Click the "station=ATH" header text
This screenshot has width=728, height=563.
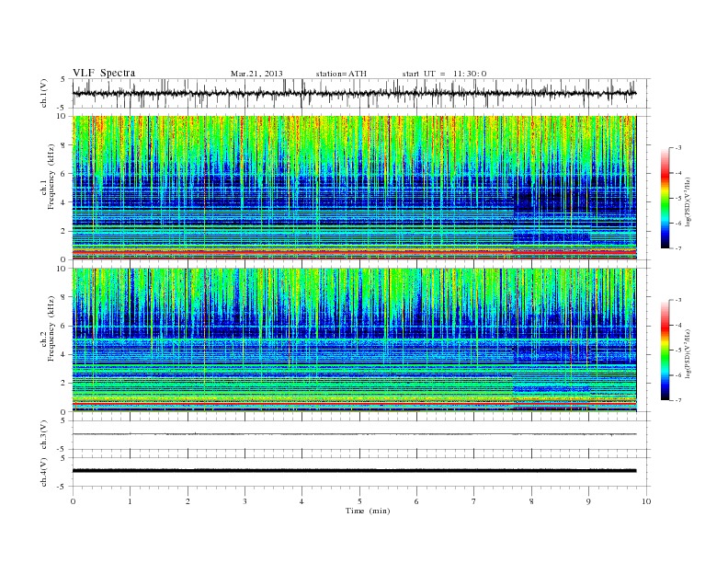tap(341, 74)
